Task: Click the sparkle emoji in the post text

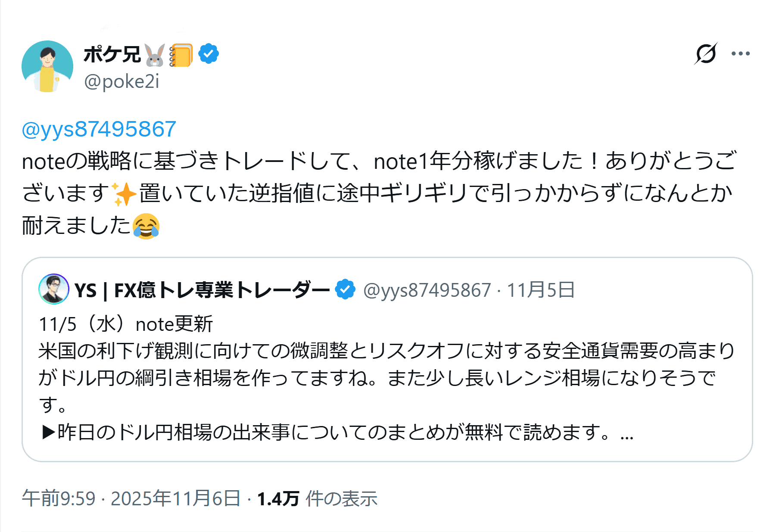Action: pos(124,193)
